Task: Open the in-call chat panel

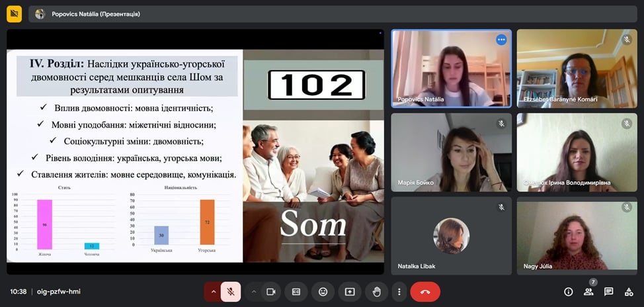Action: point(608,292)
